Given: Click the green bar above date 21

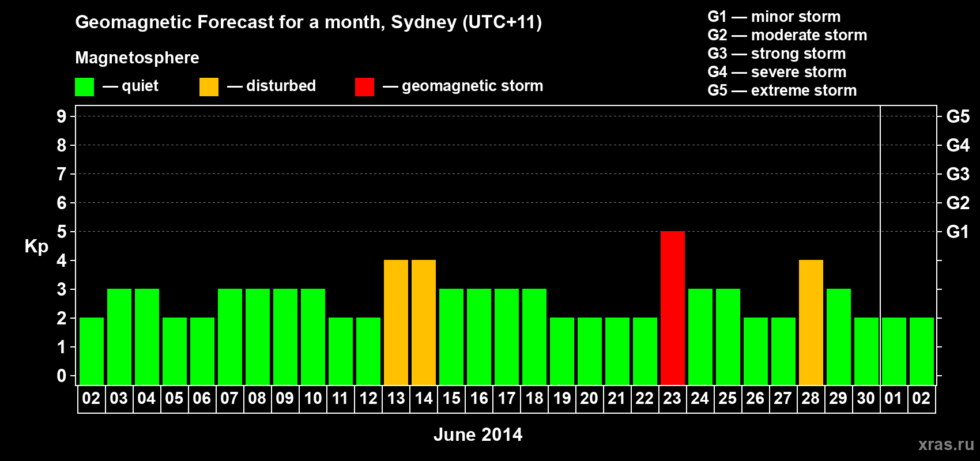Looking at the screenshot, I should pyautogui.click(x=617, y=351).
